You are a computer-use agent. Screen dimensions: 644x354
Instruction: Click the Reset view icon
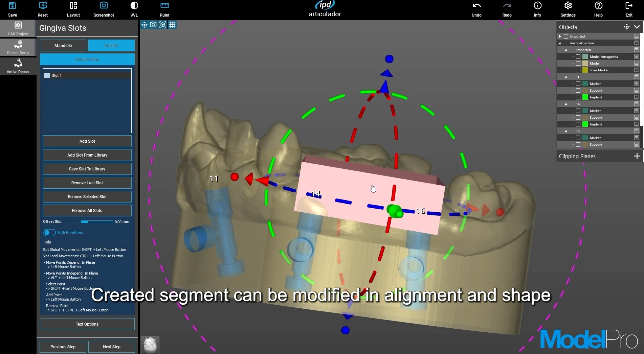tap(43, 6)
